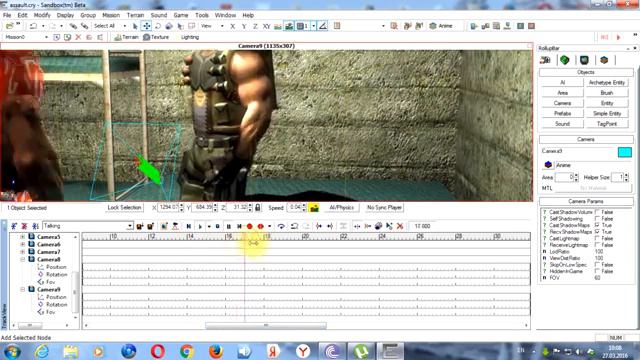Image resolution: width=640 pixels, height=360 pixels.
Task: Open the Terrain menu
Action: tap(135, 15)
